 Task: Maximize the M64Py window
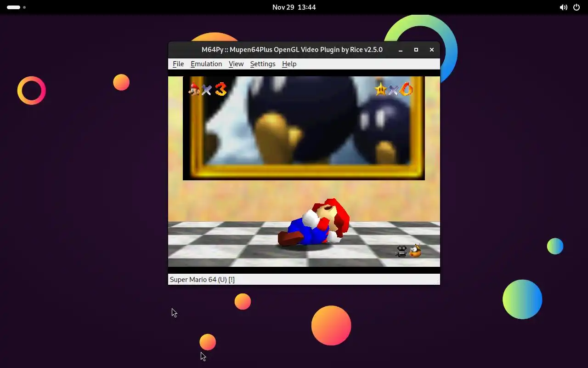pyautogui.click(x=416, y=50)
